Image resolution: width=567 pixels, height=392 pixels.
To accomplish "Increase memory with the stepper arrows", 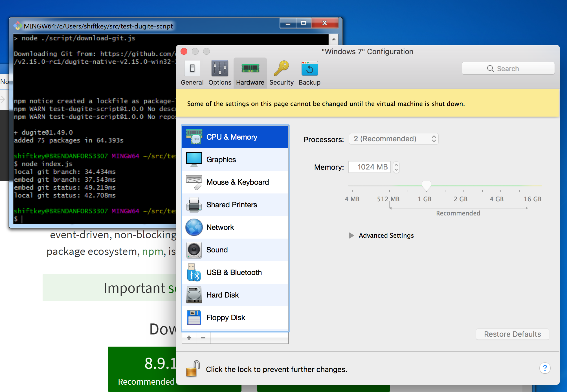I will click(396, 165).
